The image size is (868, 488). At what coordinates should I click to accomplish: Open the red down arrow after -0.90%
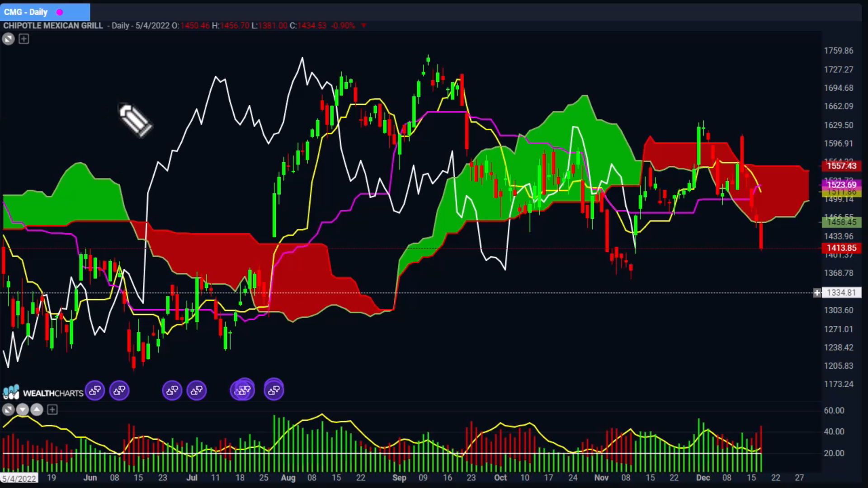pyautogui.click(x=363, y=26)
